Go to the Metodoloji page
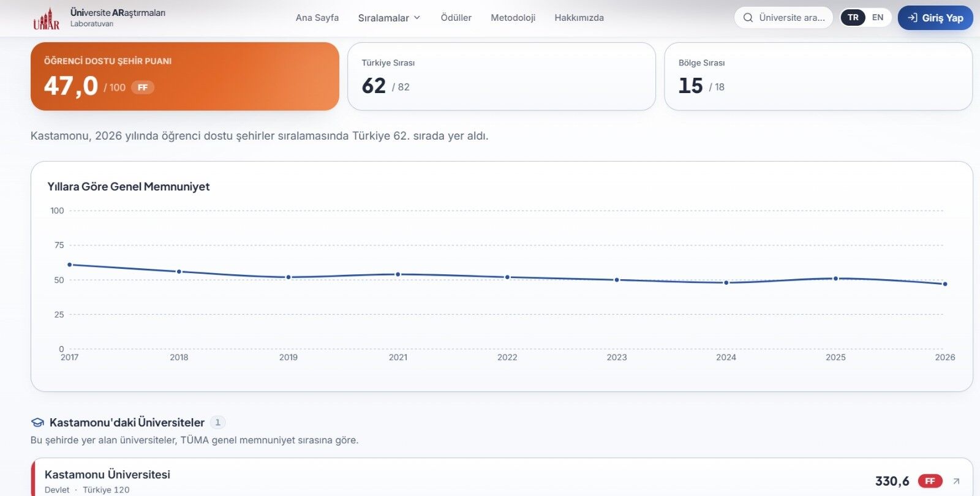 pyautogui.click(x=513, y=18)
